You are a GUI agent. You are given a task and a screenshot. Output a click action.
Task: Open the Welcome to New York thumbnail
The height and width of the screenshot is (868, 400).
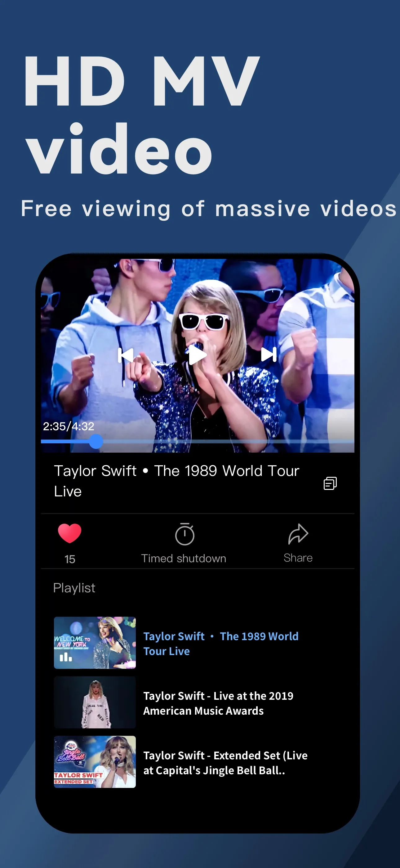[95, 643]
